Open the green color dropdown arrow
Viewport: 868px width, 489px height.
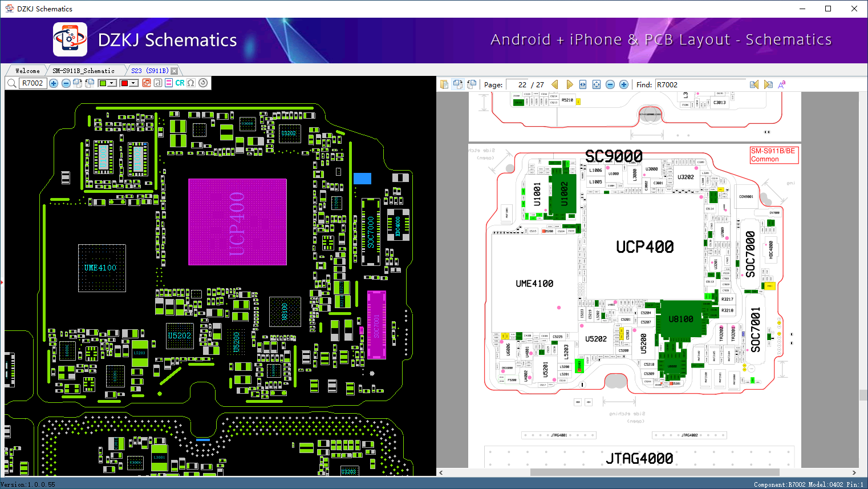pyautogui.click(x=112, y=83)
